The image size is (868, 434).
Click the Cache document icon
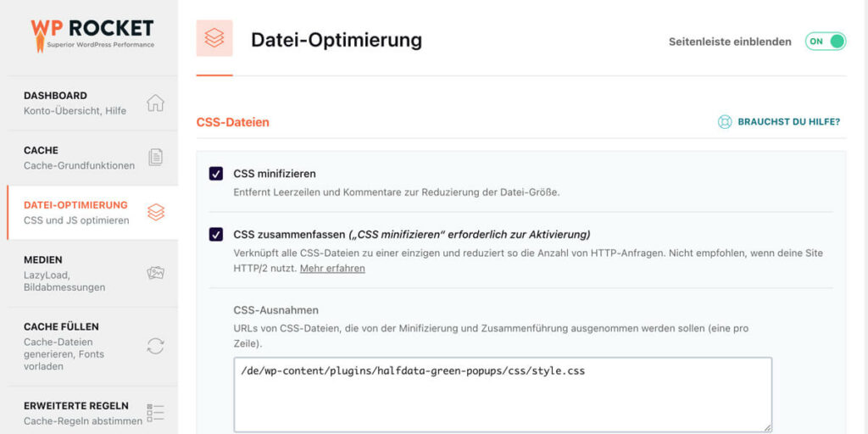156,158
